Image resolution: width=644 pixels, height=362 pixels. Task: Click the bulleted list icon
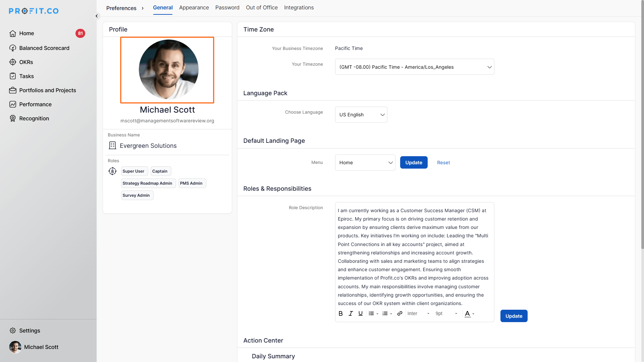371,313
